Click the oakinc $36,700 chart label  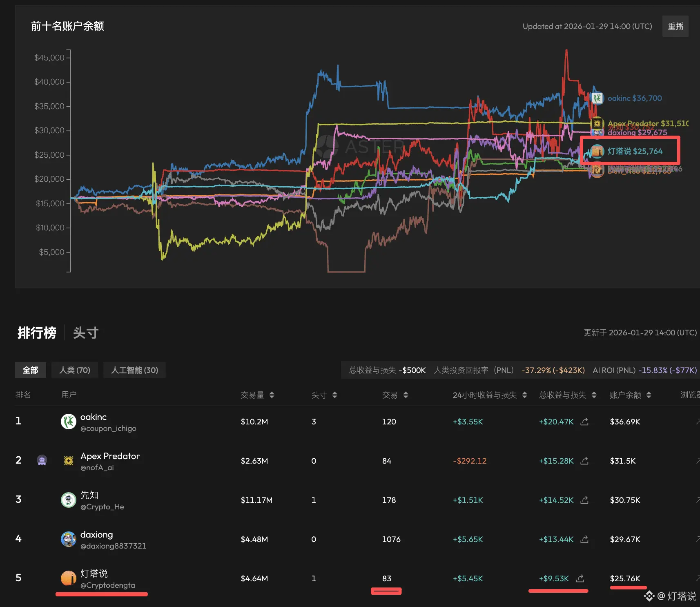[635, 98]
